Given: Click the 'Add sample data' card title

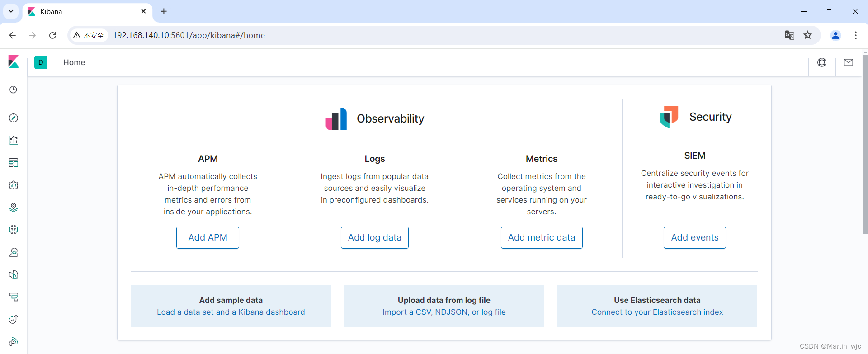Looking at the screenshot, I should click(231, 300).
